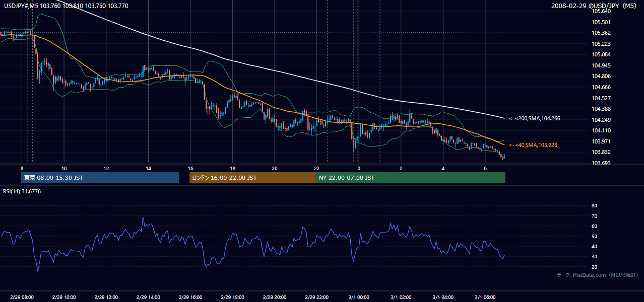644x302 pixels.
Task: Click hour label 0 under the price chart
Action: click(x=358, y=168)
